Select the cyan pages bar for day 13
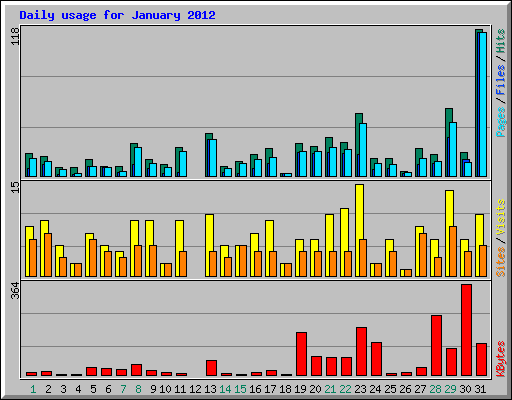512x400 pixels. 213,158
